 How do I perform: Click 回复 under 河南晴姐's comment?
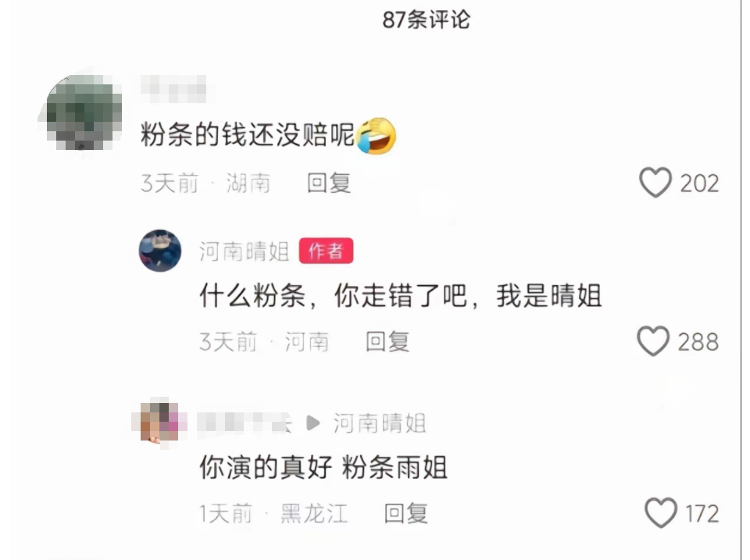[387, 342]
